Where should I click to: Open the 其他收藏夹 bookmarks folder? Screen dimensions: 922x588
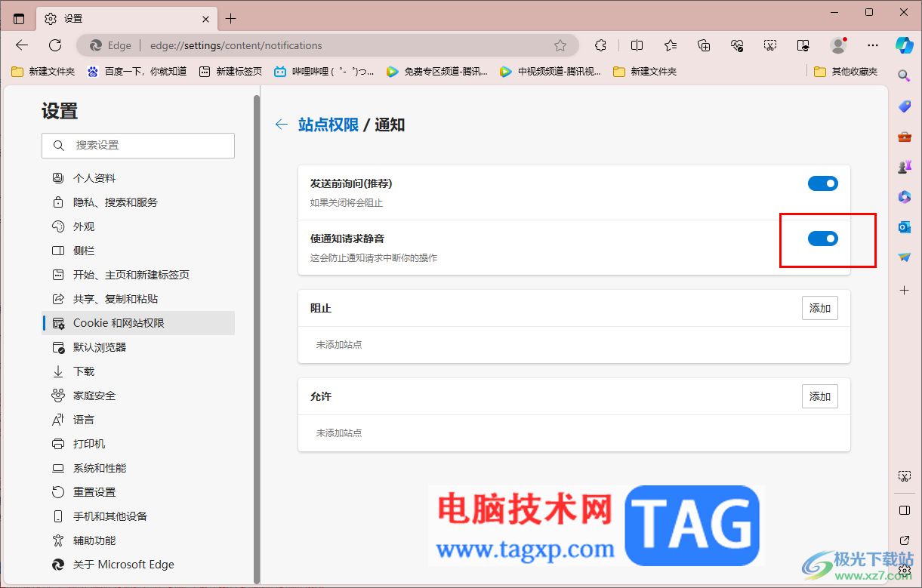[846, 72]
